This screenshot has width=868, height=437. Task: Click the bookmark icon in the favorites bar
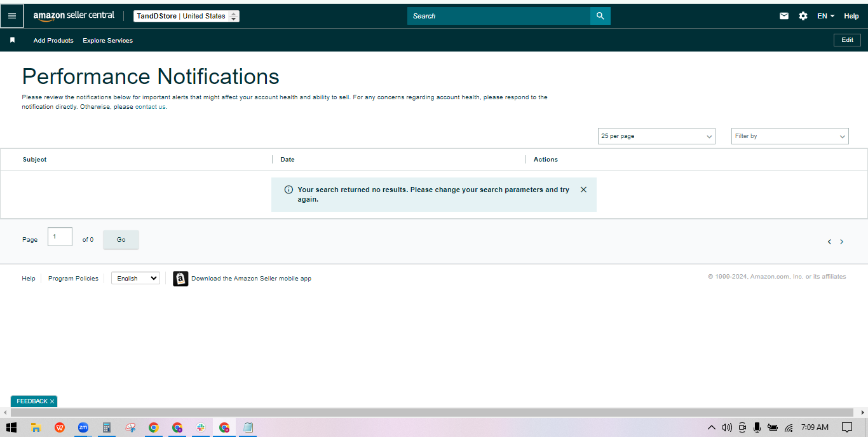tap(12, 40)
